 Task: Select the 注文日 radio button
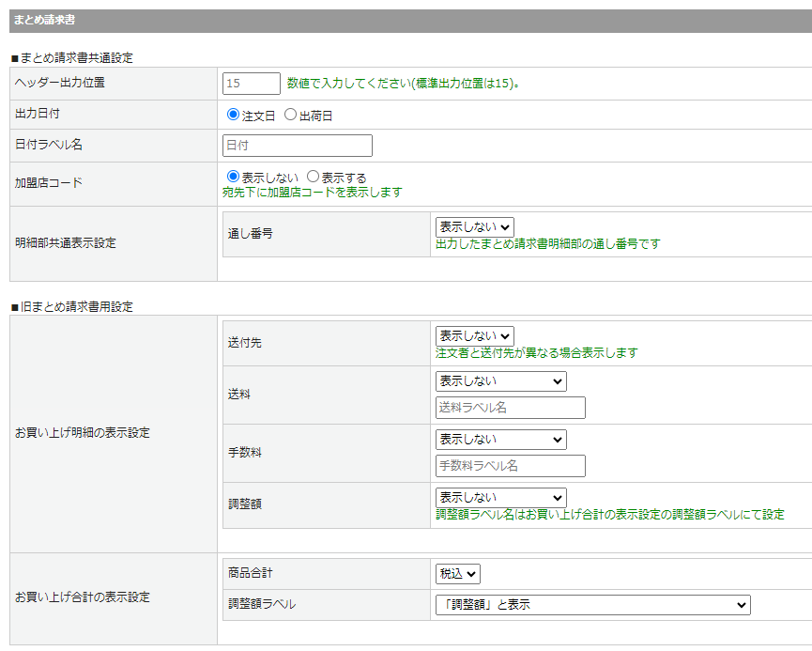tap(234, 116)
